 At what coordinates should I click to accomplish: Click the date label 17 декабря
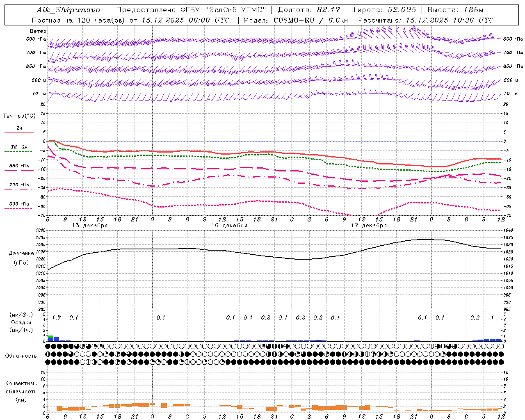369,226
